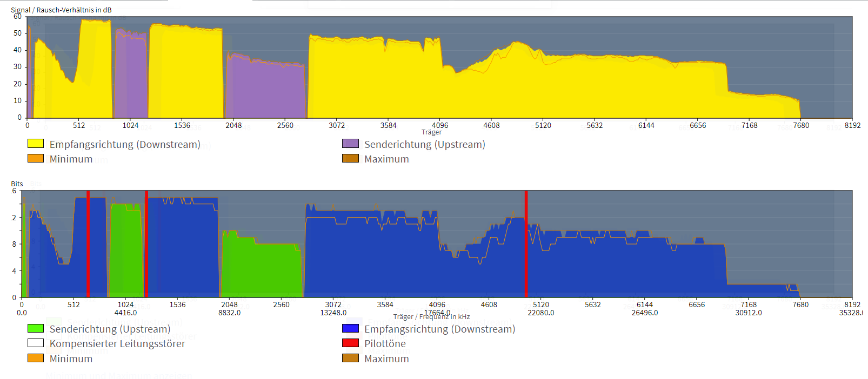This screenshot has width=868, height=379.
Task: Click brown Maximum swatch in Bits chart legend
Action: point(350,358)
